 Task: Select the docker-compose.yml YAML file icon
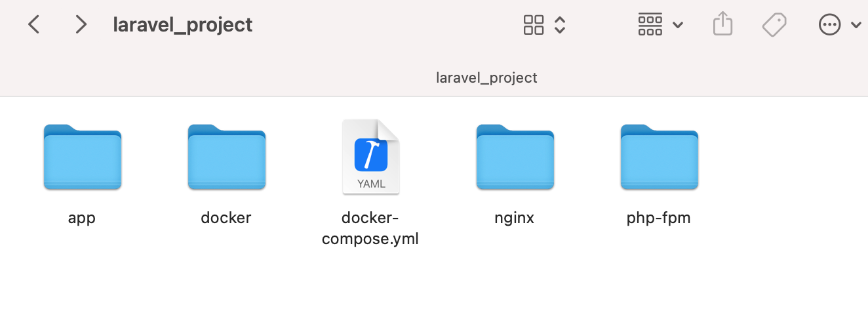[x=371, y=157]
